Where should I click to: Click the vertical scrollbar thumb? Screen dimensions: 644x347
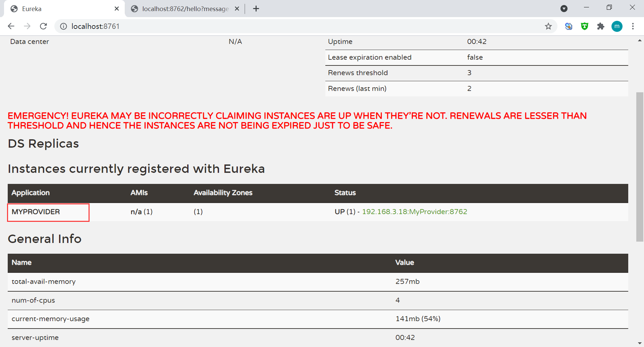tap(640, 167)
